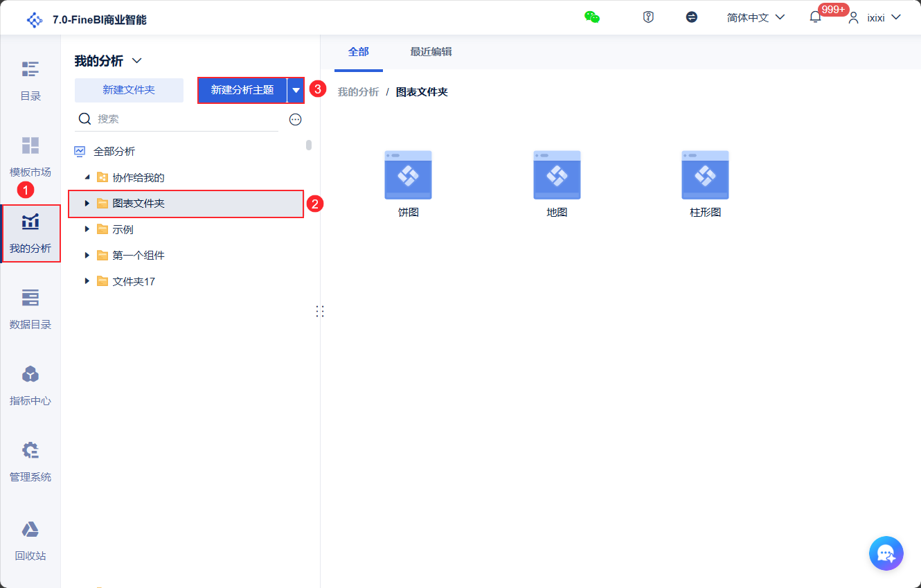Switch to the 全部 tab
921x588 pixels.
point(359,52)
